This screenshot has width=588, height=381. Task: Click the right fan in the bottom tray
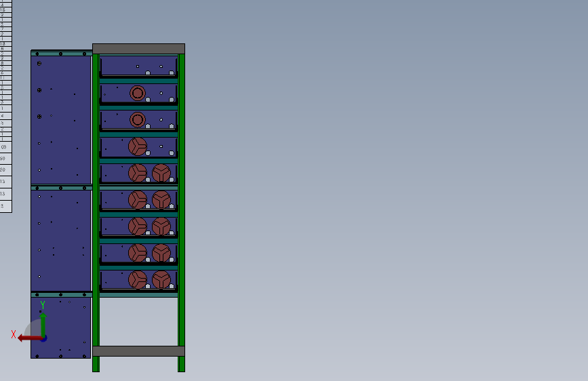[161, 280]
